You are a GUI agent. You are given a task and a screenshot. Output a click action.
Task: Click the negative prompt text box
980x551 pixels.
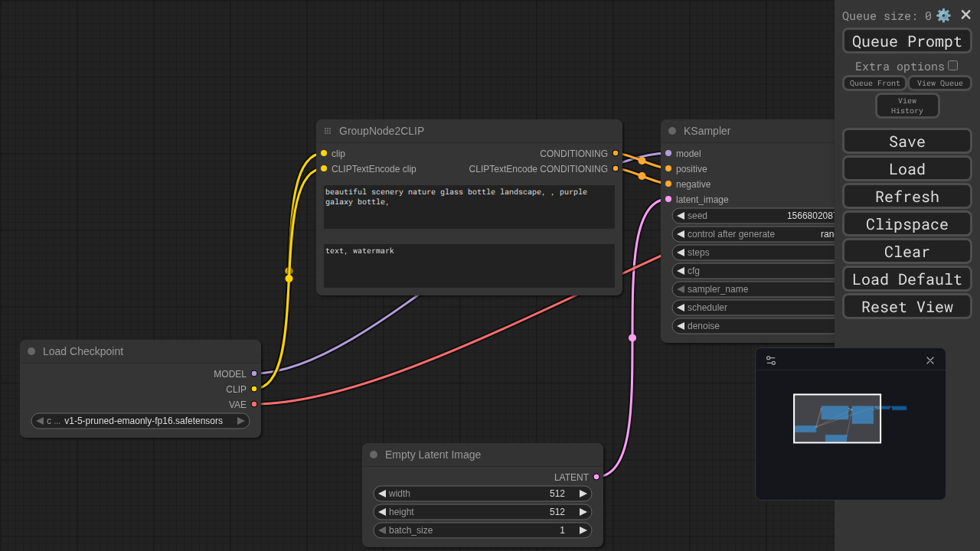click(469, 266)
